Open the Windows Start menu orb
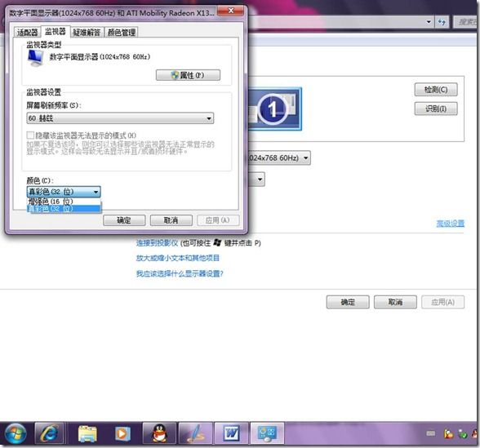The image size is (480, 448). click(x=15, y=433)
